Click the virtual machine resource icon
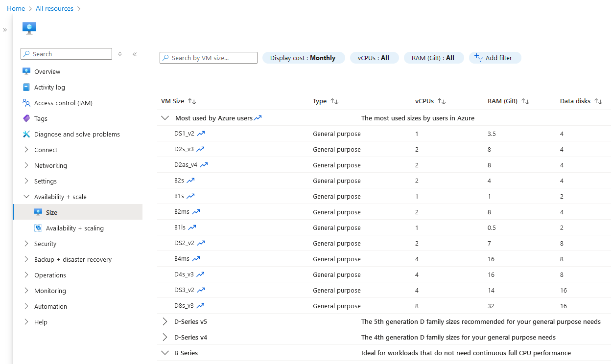Image resolution: width=611 pixels, height=364 pixels. pyautogui.click(x=29, y=28)
